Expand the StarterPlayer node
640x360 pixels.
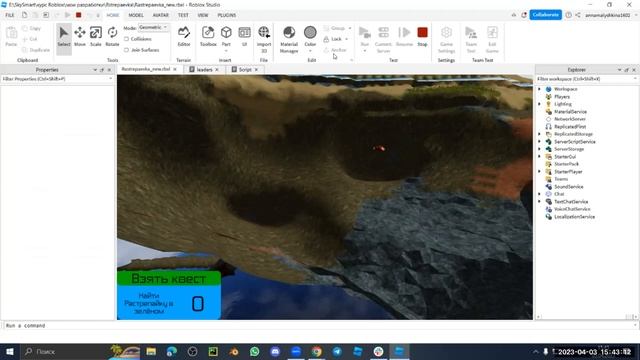[540, 172]
